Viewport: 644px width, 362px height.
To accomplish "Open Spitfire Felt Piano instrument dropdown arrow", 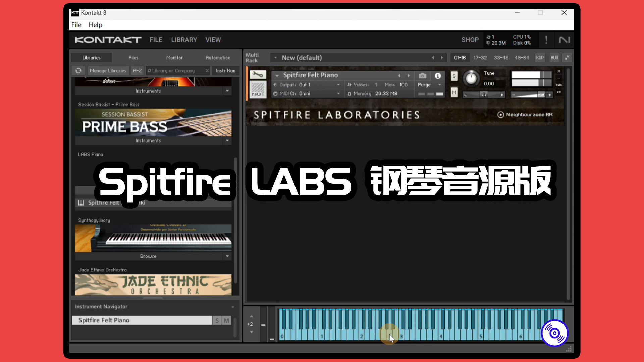I will tap(277, 76).
